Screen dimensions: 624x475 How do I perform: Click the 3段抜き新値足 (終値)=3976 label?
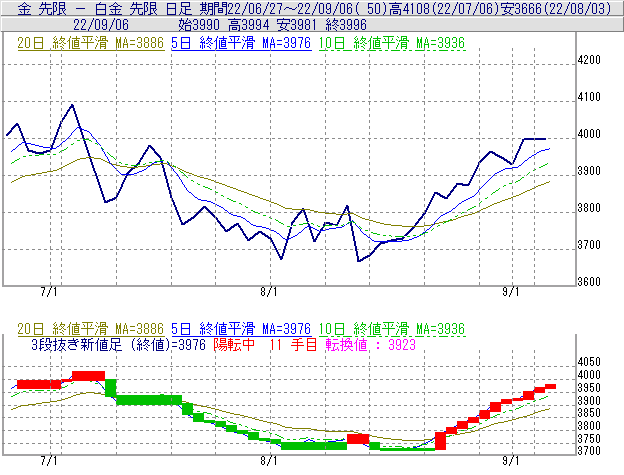tap(119, 345)
